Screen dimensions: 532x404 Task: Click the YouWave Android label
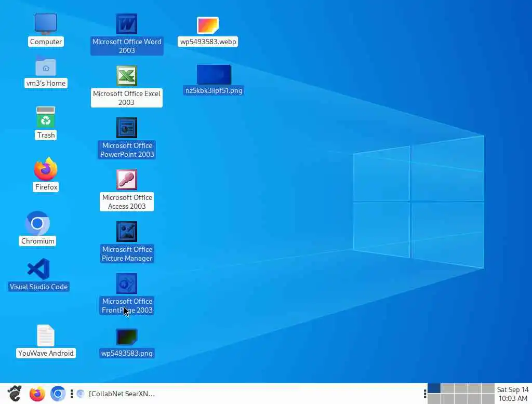(46, 353)
